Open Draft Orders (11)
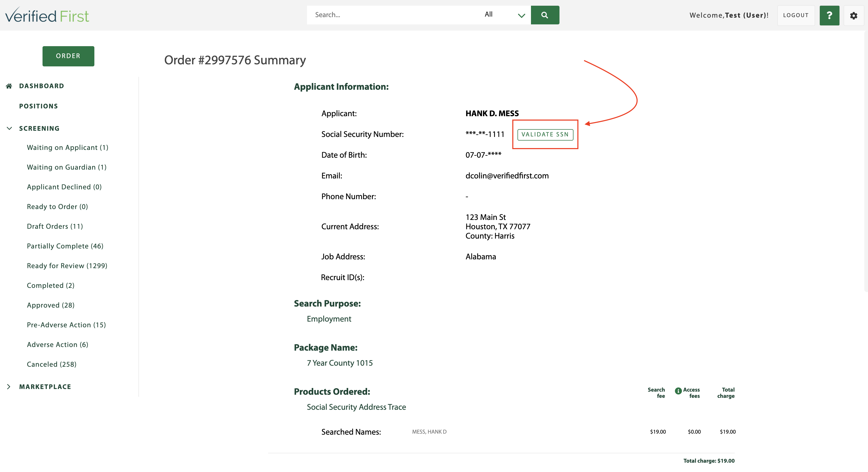The image size is (868, 472). click(x=55, y=227)
